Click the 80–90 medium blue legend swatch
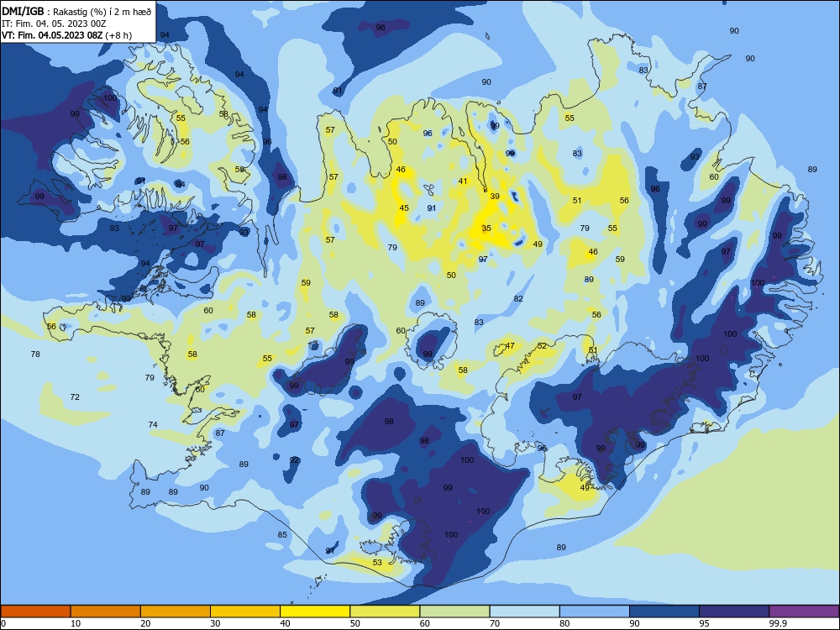840x630 pixels. [595, 612]
